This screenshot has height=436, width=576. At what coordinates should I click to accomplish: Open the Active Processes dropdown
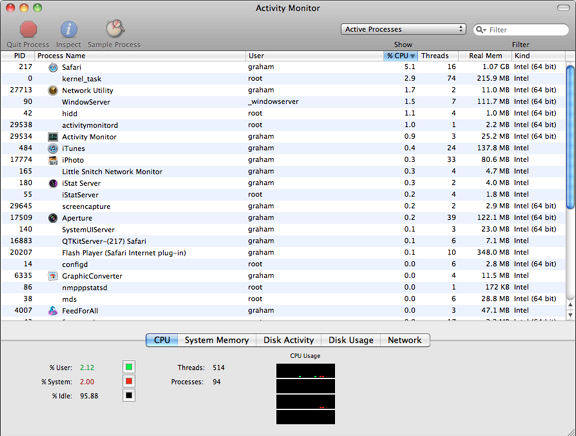coord(403,29)
